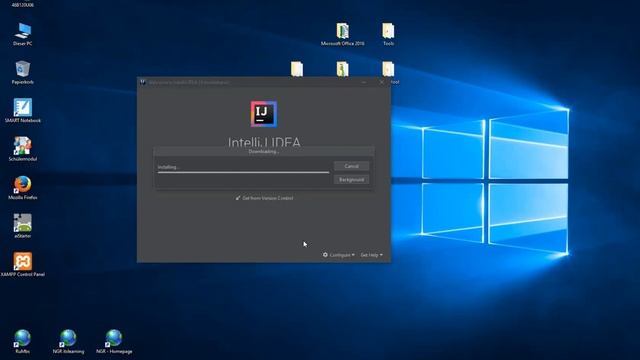Viewport: 640px width, 360px height.
Task: Minimize the IntelliJ IDEA welcome window
Action: coord(364,82)
